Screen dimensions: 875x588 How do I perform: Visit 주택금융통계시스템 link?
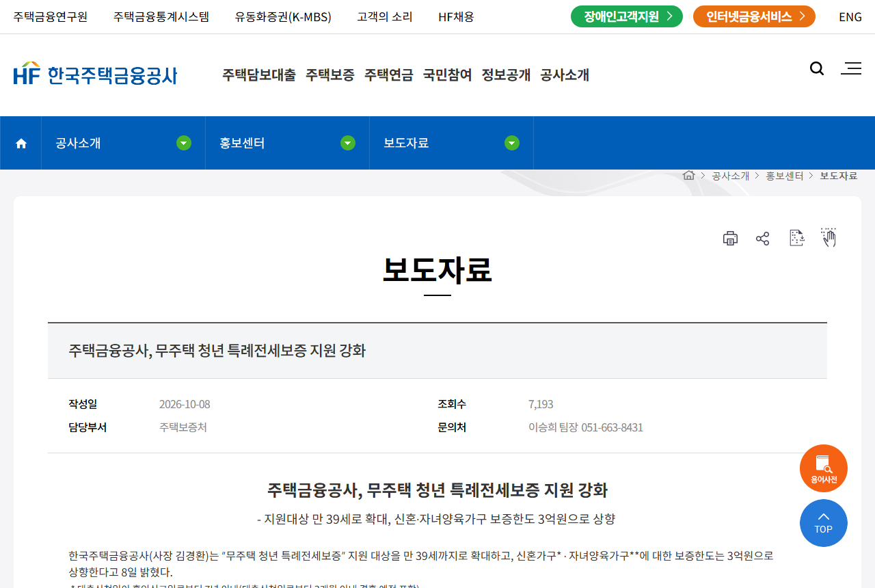click(x=161, y=16)
